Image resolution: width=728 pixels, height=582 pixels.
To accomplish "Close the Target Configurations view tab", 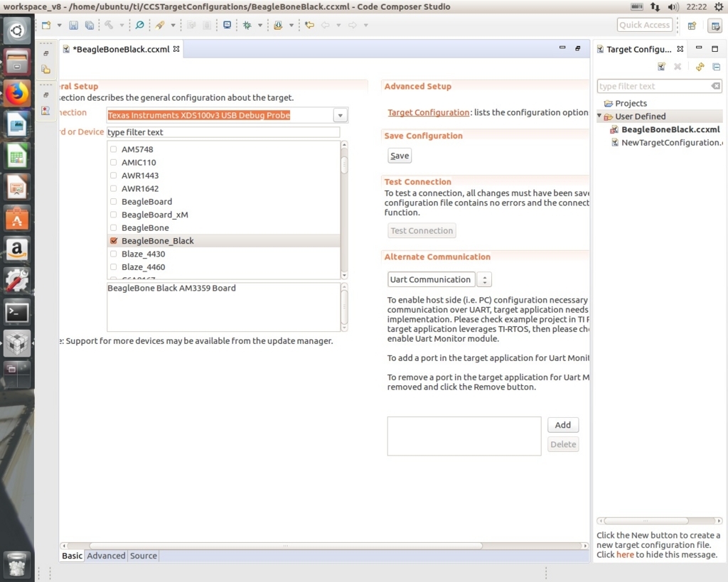I will point(680,49).
